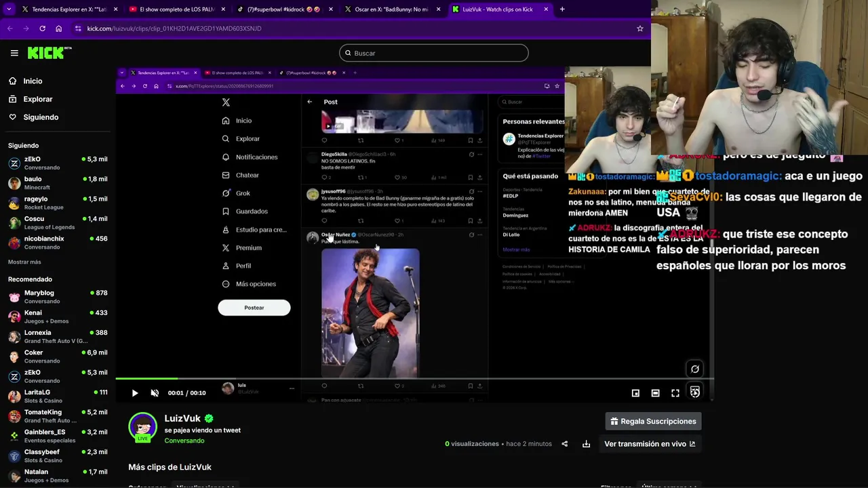Click the clip title 'se pajea viendo un tweet'
868x488 pixels.
tap(202, 430)
